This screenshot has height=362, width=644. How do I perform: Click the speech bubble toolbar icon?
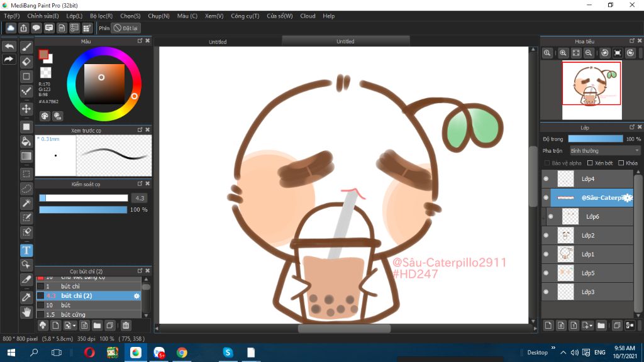tap(36, 28)
